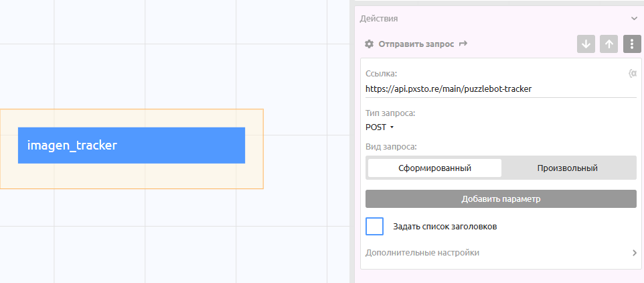Click the insert variable {α icon in Ссылка

coord(632,73)
